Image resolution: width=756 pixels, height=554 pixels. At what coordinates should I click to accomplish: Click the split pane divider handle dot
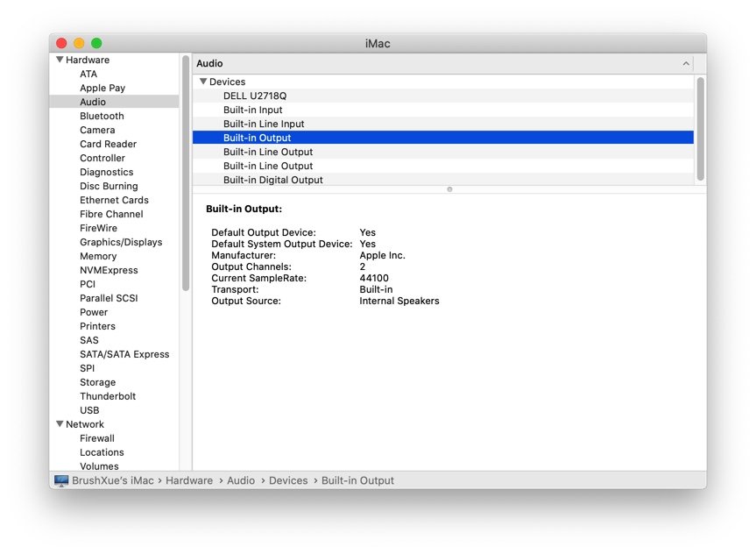point(449,189)
